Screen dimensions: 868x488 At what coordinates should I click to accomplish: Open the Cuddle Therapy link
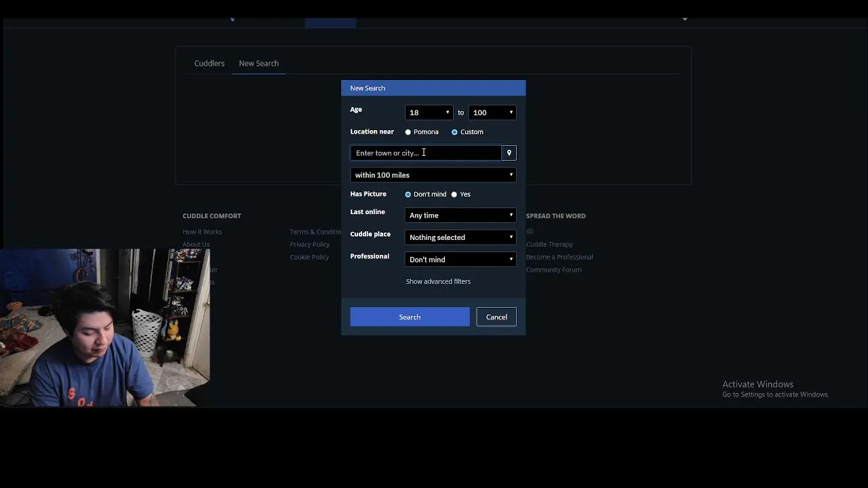(x=549, y=245)
